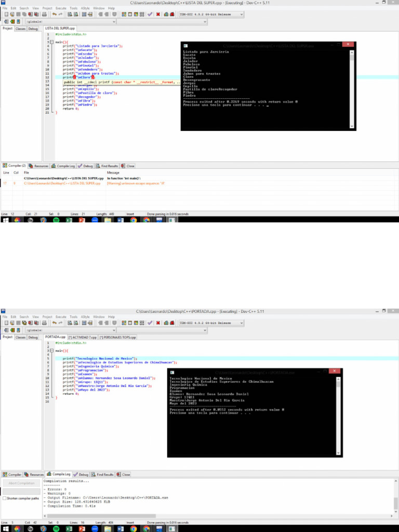Collapse main() fold marker in PORTADA editor
The image size is (399, 532).
coord(51,351)
